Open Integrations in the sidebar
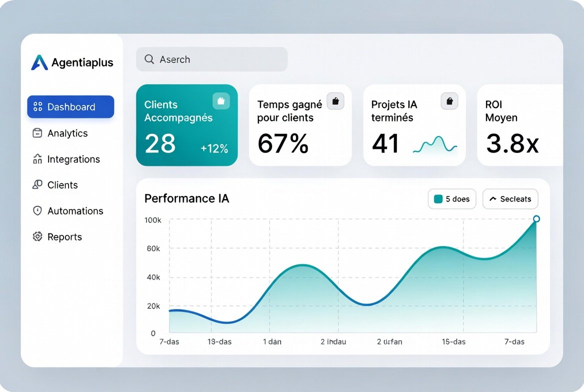This screenshot has height=392, width=584. point(66,159)
